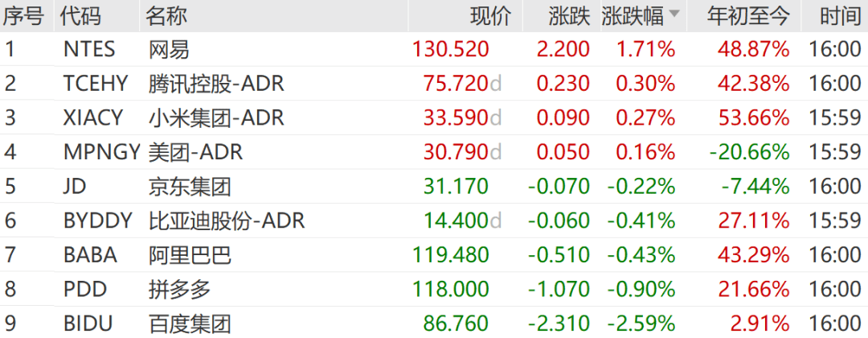Screen dimensions: 868x338
Task: Select stock code MPNGY
Action: [102, 152]
